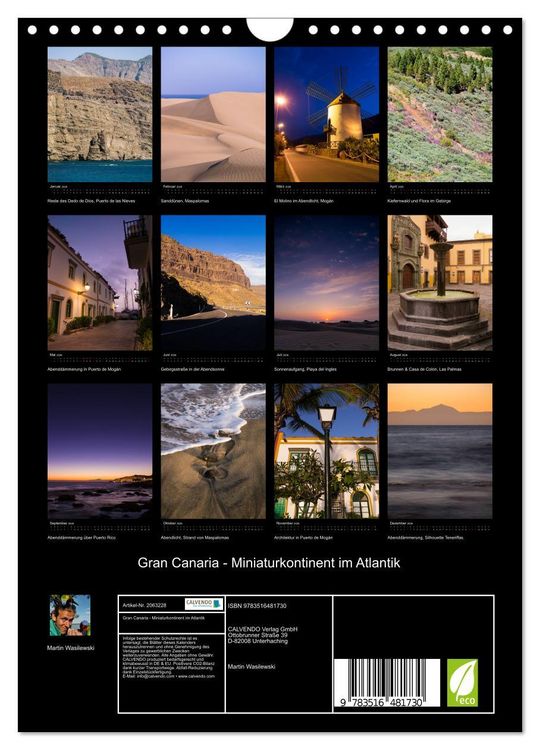The height and width of the screenshot is (750, 540).
Task: Open the pine forest hillside photo
Action: click(x=440, y=114)
